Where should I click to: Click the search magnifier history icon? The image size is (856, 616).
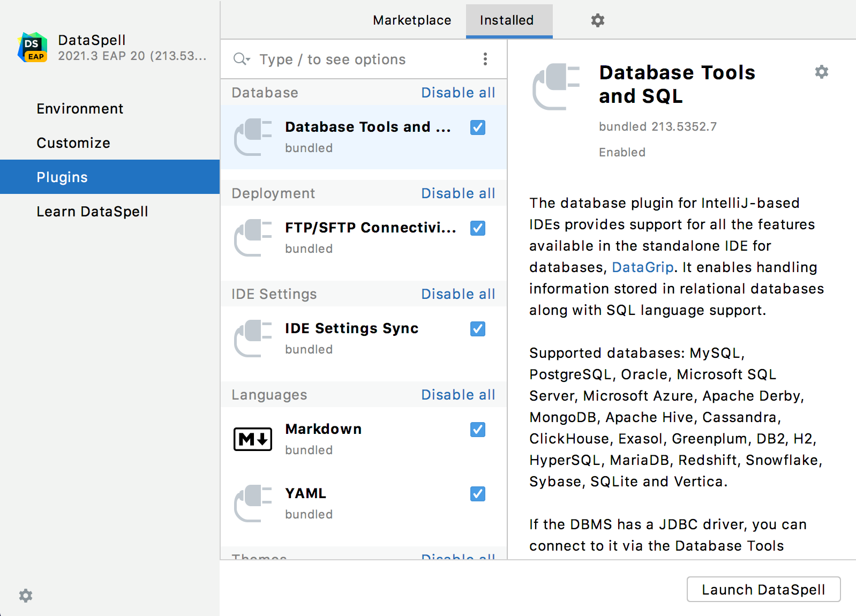click(242, 59)
